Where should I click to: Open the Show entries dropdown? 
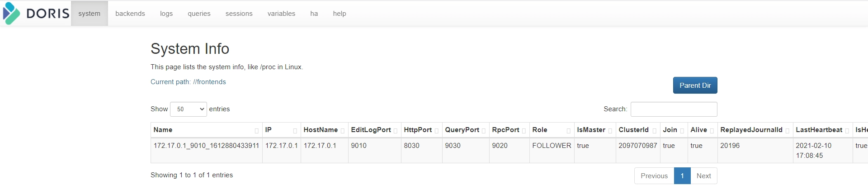pos(189,109)
